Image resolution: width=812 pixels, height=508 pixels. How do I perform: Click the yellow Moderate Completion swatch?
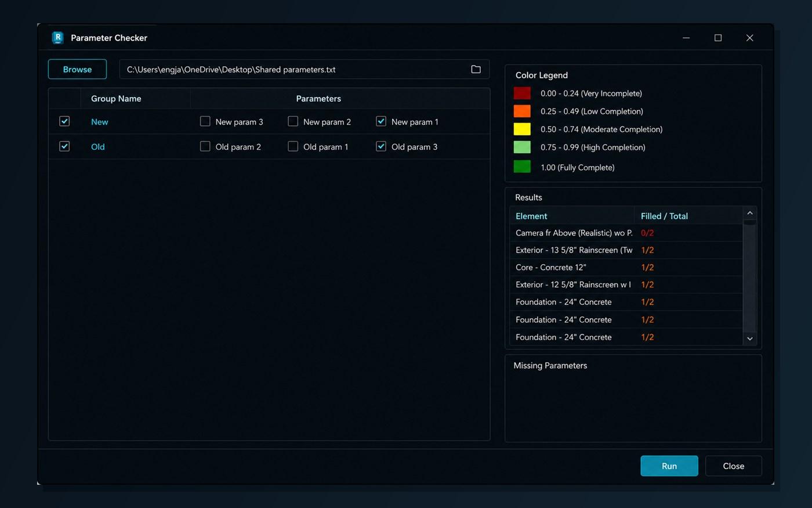click(x=522, y=129)
